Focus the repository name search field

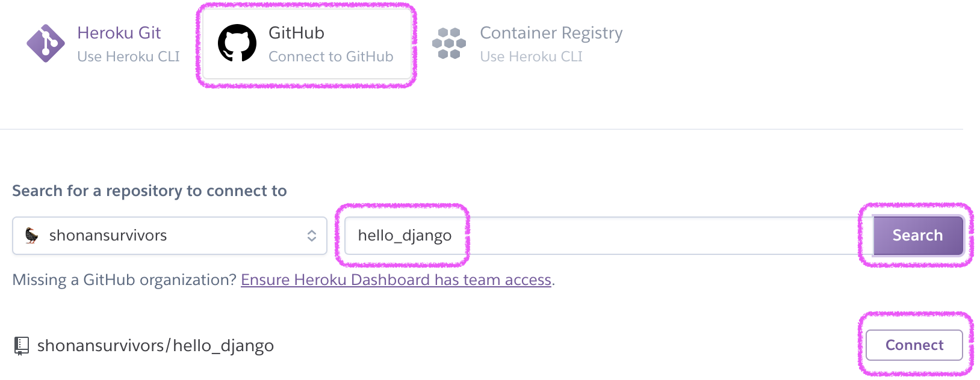click(x=609, y=236)
